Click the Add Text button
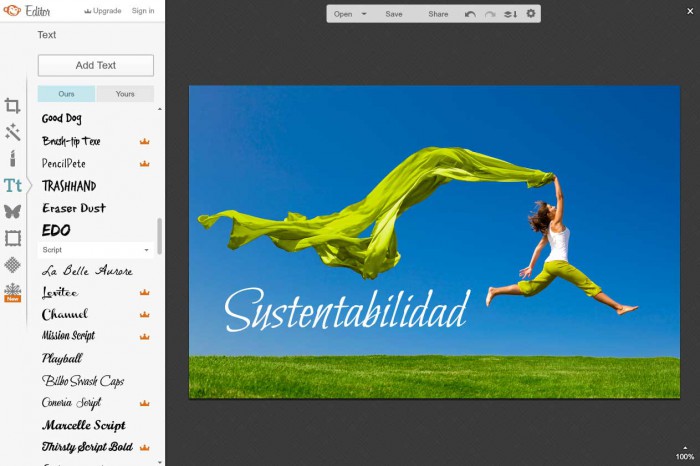Screen dimensions: 700x466 pos(96,65)
